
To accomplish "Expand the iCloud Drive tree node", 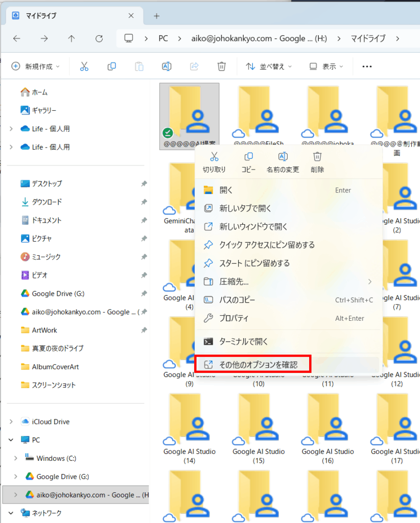I will click(11, 421).
